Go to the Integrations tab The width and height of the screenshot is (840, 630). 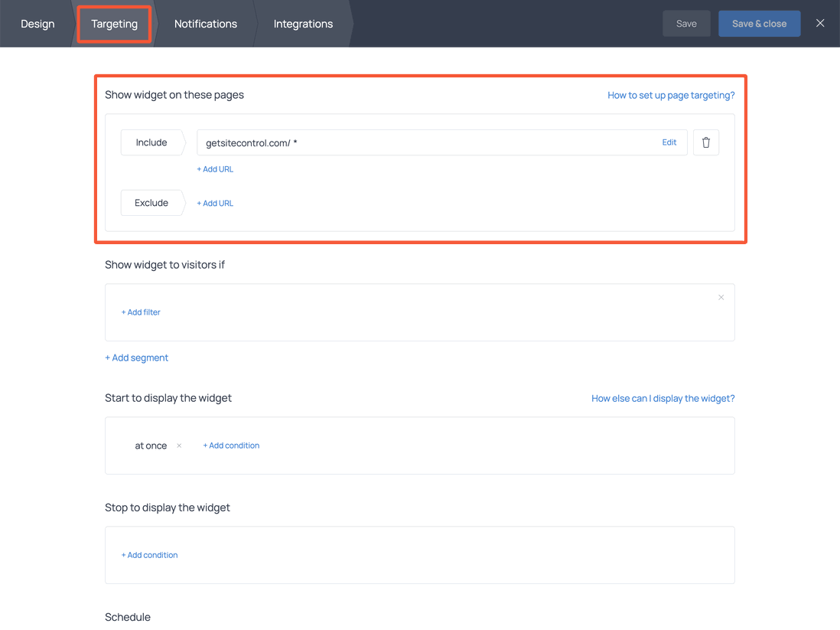click(303, 24)
